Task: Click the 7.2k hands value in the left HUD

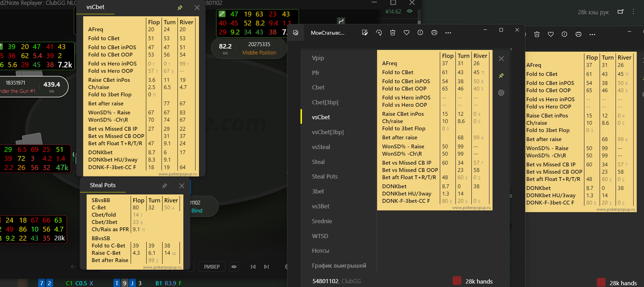Action: coord(65,65)
